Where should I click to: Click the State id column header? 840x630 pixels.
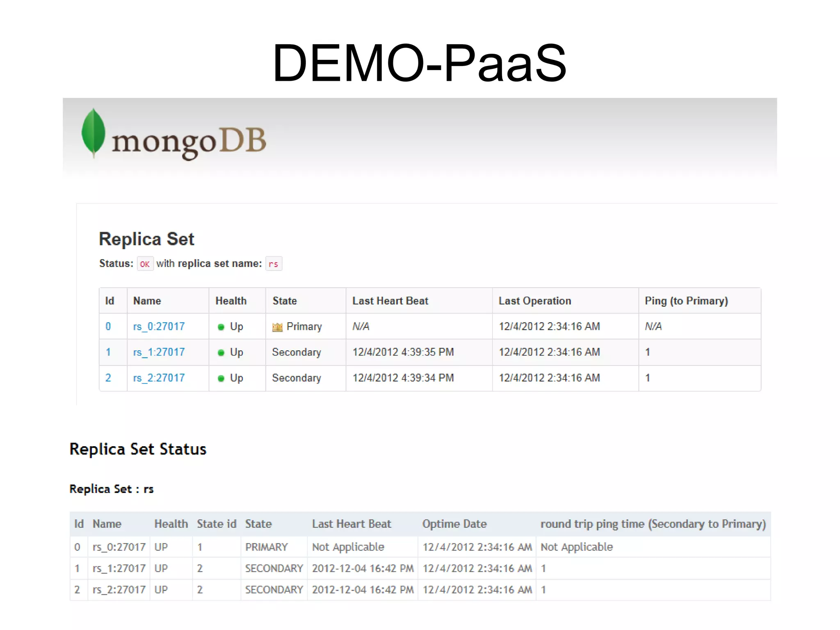(x=217, y=524)
